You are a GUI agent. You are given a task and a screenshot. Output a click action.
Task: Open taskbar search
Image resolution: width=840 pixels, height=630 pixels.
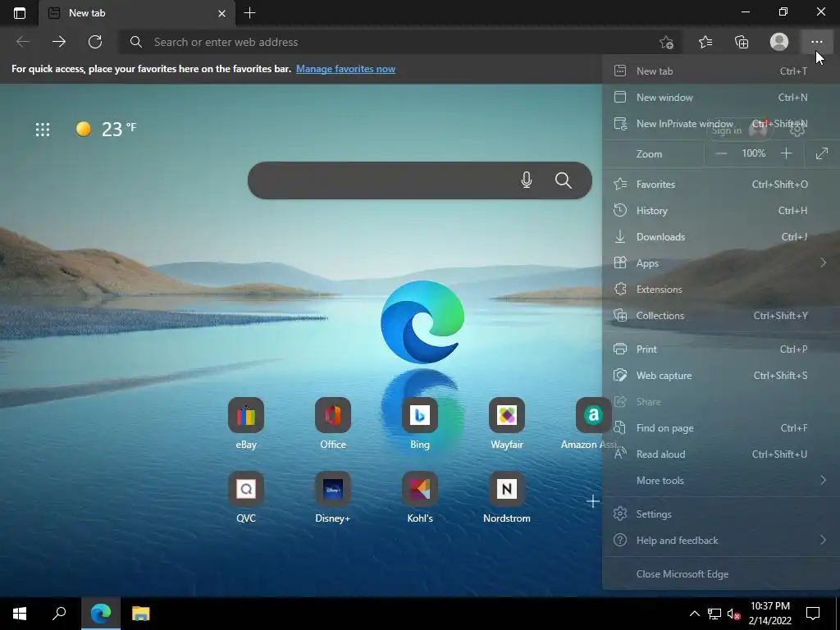[59, 614]
